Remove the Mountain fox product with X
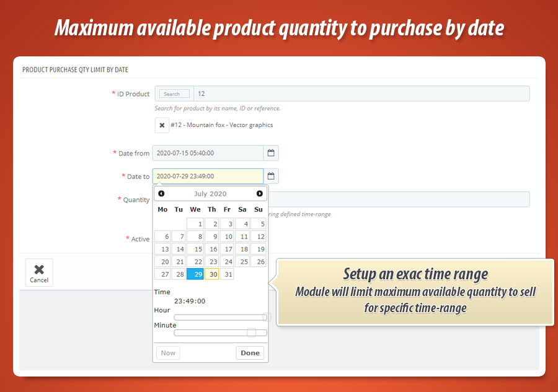 click(162, 125)
